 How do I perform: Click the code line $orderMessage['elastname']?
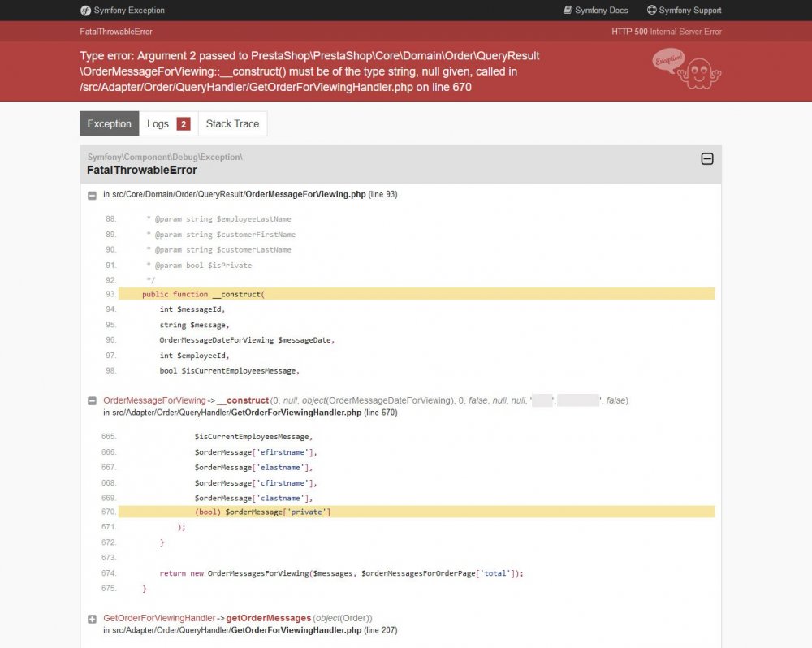point(253,467)
